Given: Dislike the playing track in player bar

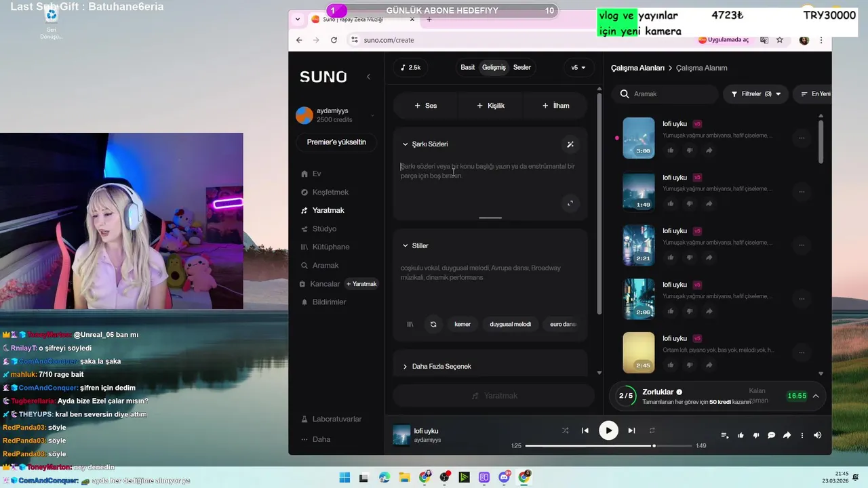Looking at the screenshot, I should click(755, 435).
